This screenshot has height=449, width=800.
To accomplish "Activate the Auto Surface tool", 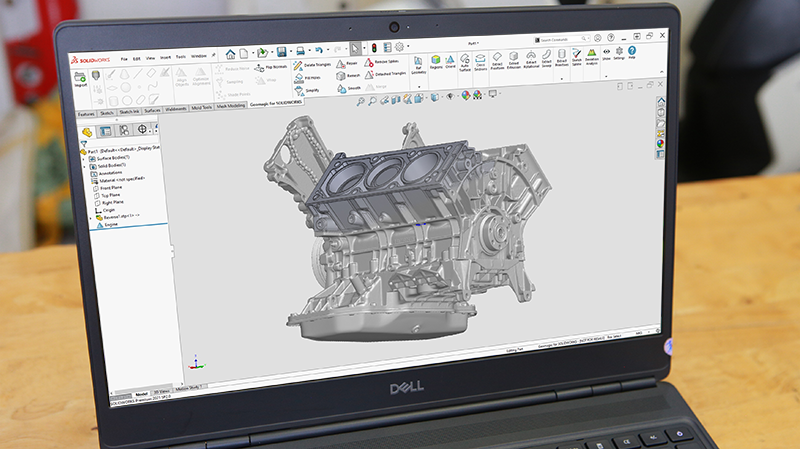I will pyautogui.click(x=464, y=62).
